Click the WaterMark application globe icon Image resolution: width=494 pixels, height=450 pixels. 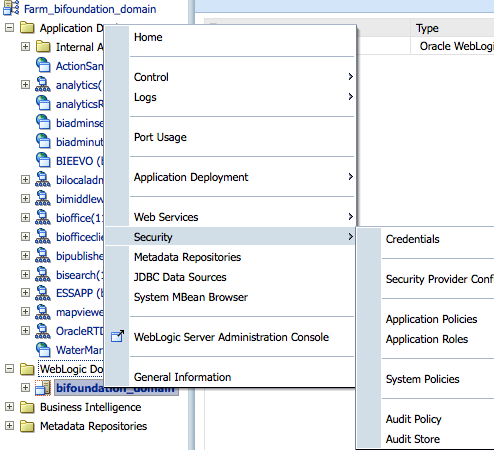(43, 350)
